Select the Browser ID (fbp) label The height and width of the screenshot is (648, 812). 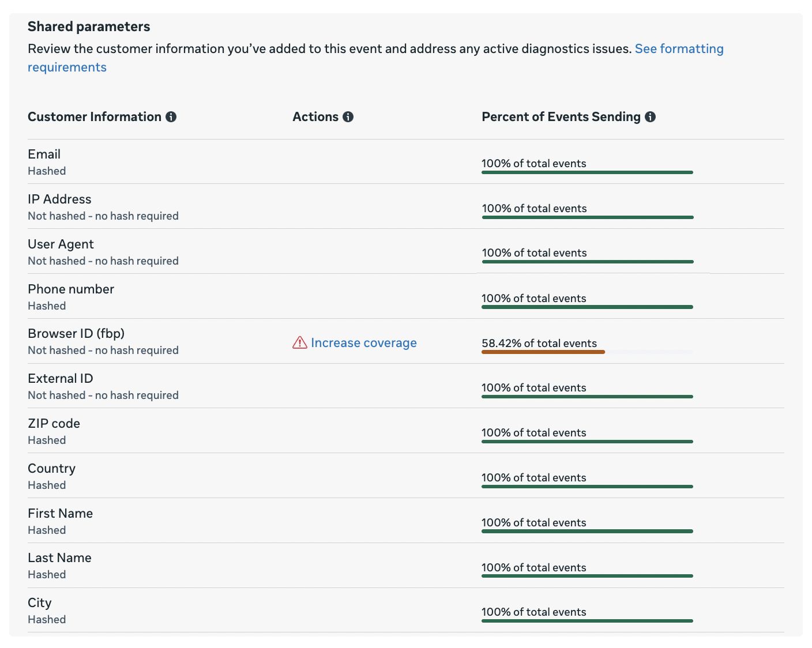[76, 334]
